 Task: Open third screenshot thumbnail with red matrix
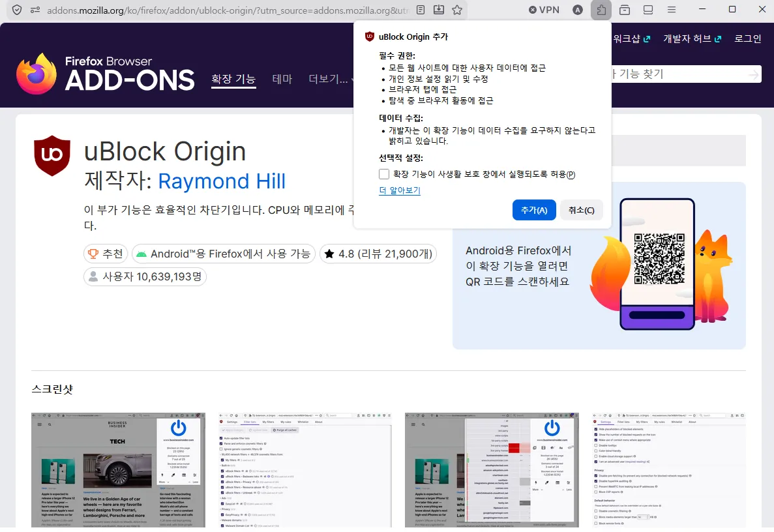[492, 470]
